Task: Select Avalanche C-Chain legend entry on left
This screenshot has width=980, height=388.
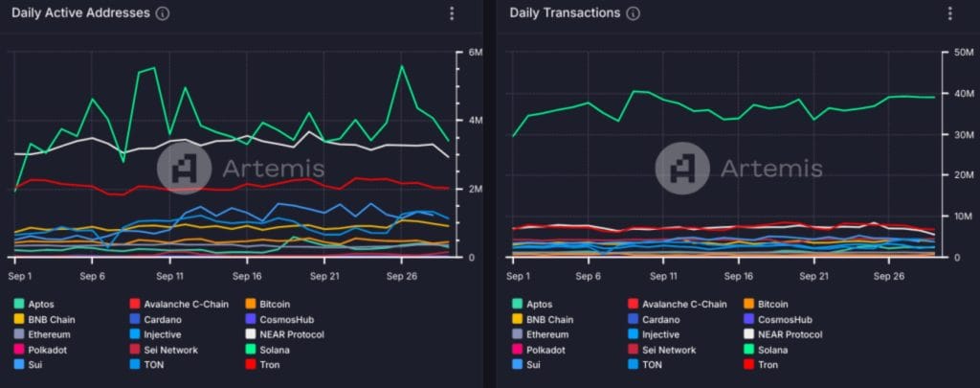Action: (x=179, y=304)
